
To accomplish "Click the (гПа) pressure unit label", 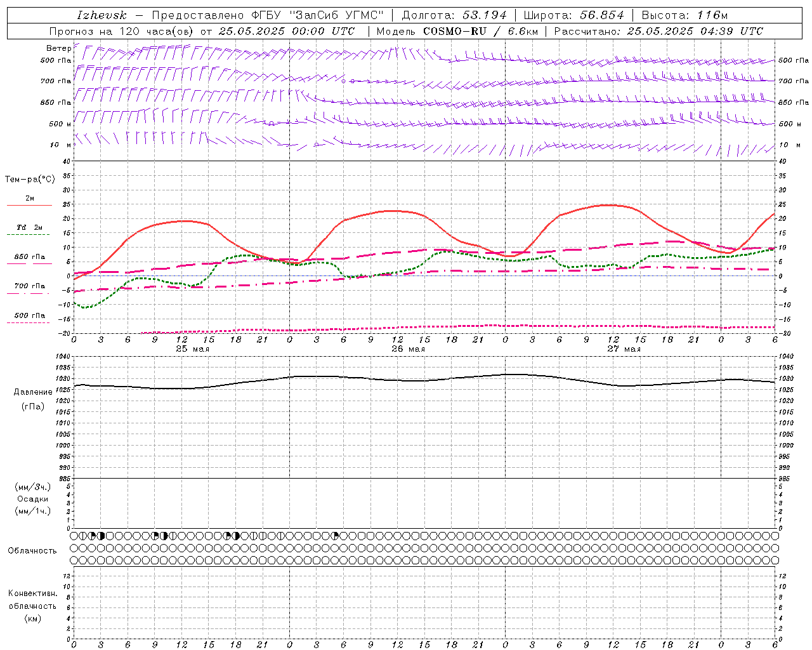I will (x=33, y=406).
